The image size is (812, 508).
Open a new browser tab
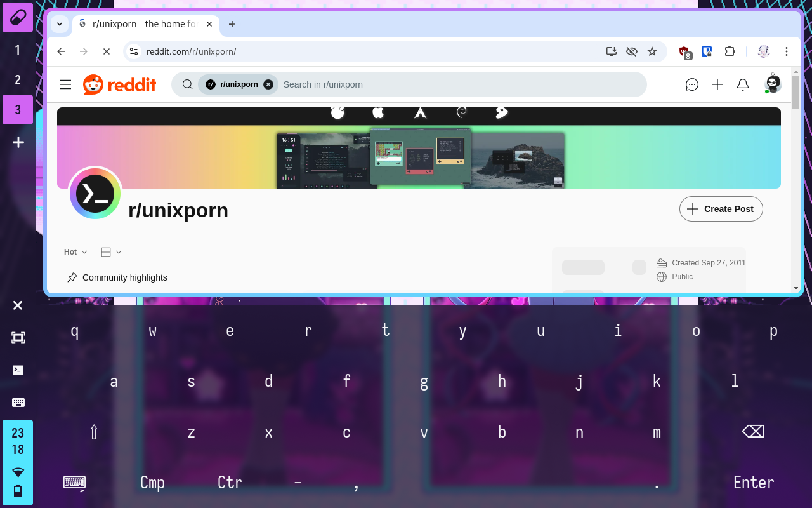pyautogui.click(x=232, y=24)
